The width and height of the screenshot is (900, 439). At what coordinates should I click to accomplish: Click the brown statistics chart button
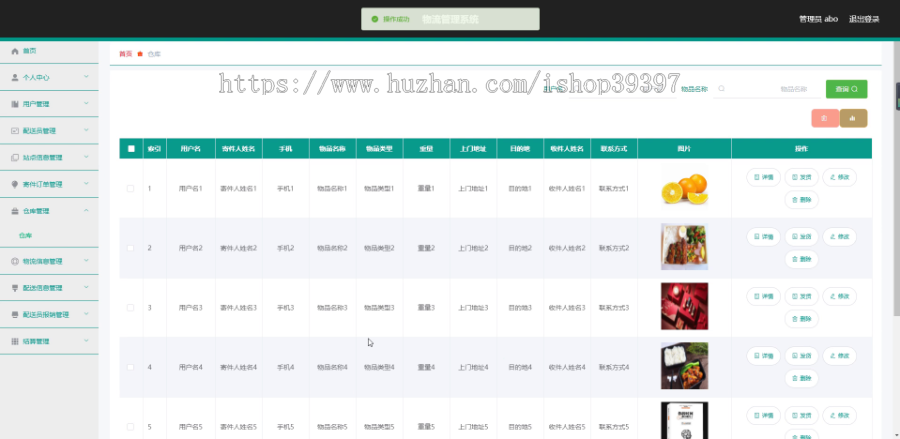[853, 118]
